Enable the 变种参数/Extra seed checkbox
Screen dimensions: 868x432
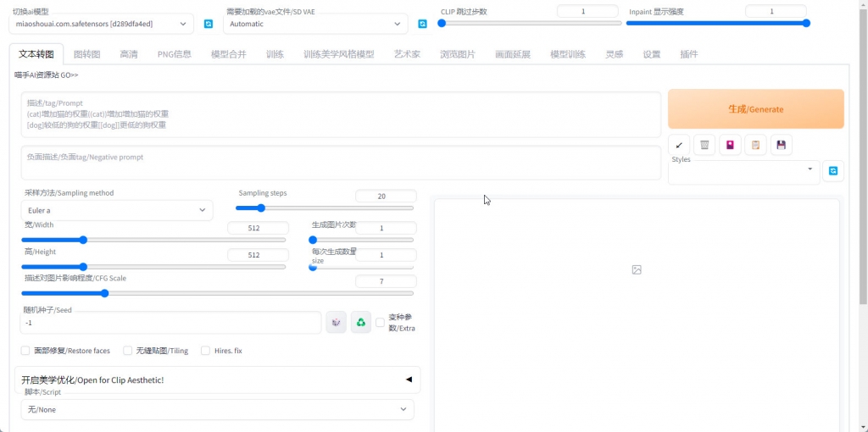(x=380, y=323)
